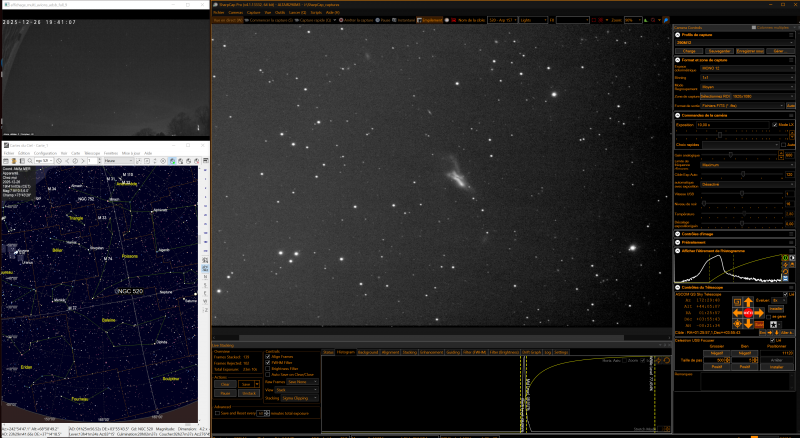800x438 pixels.
Task: Click the magnifier search icon in Cartes du Ciel
Action: (x=30, y=161)
